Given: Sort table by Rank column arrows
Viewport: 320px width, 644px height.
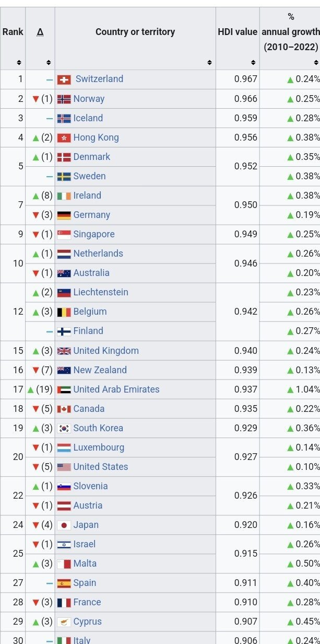Looking at the screenshot, I should [19, 63].
